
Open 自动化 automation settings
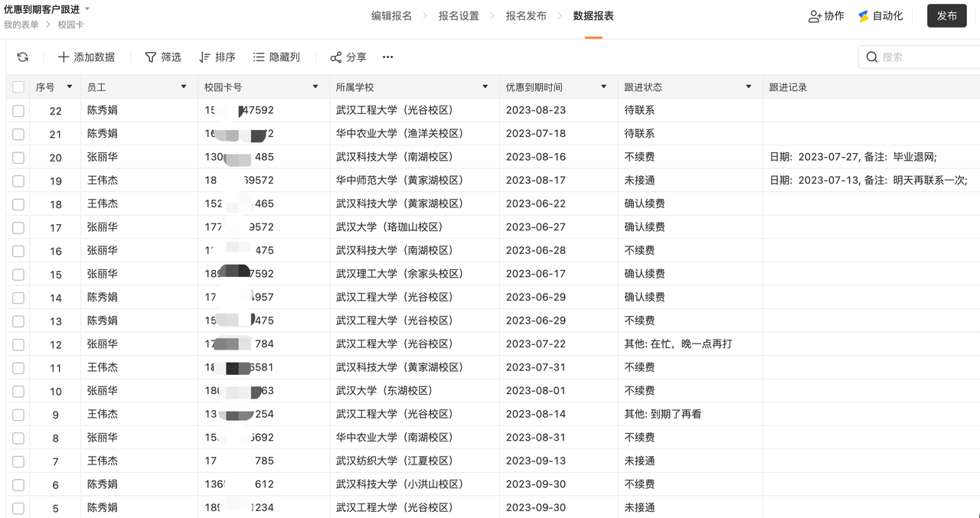(x=880, y=16)
